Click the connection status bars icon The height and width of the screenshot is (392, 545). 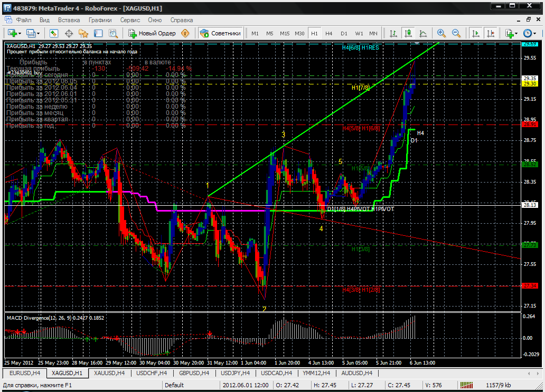pos(466,385)
